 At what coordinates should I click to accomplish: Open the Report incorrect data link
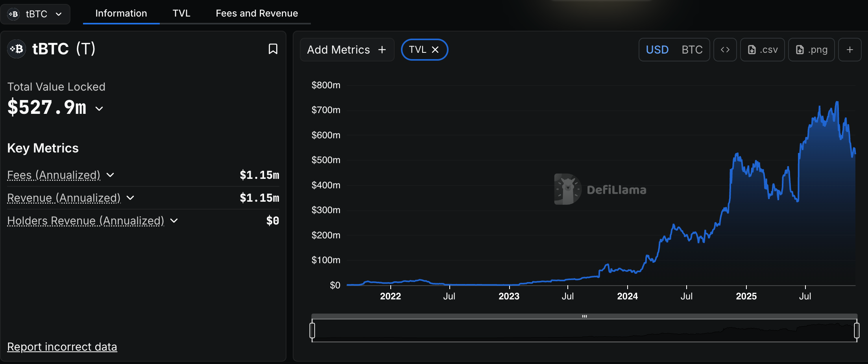[62, 347]
